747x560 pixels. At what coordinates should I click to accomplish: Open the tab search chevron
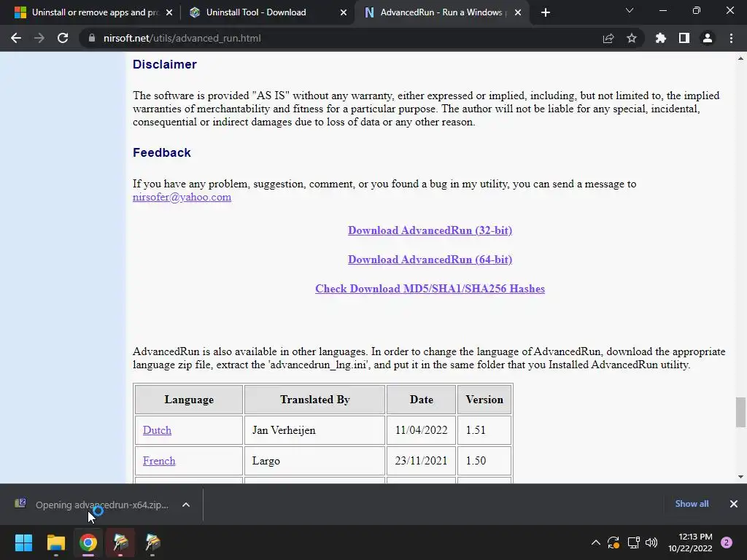pyautogui.click(x=630, y=10)
